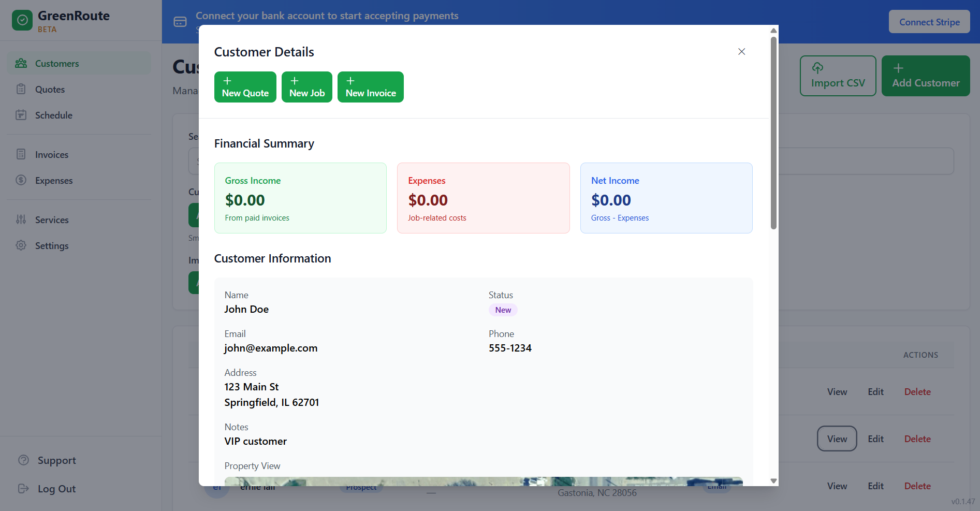Click the plus icon on New Invoice
This screenshot has height=511, width=980.
(x=350, y=81)
